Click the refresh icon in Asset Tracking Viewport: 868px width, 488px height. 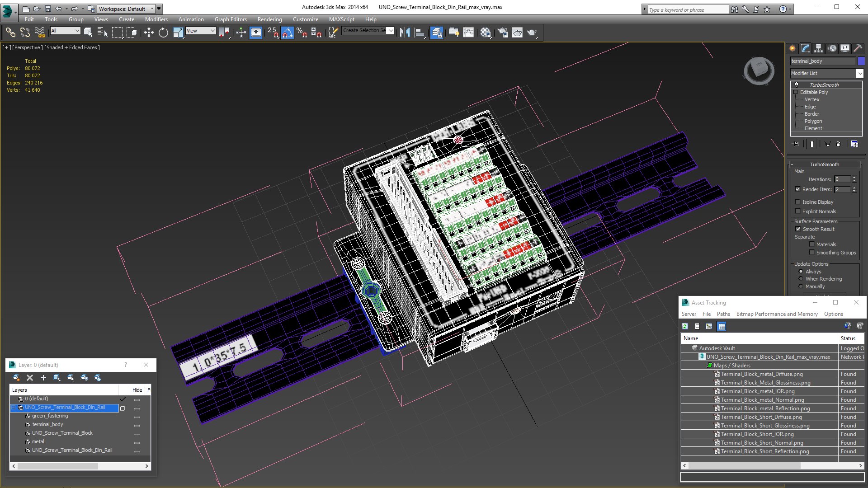click(x=685, y=326)
